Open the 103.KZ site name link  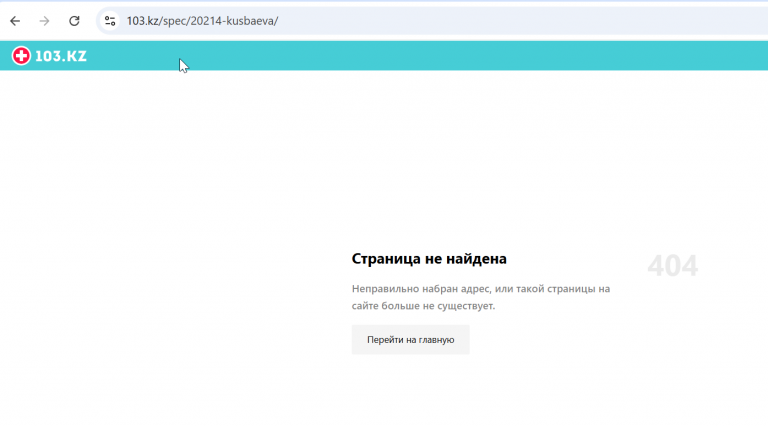coord(61,56)
